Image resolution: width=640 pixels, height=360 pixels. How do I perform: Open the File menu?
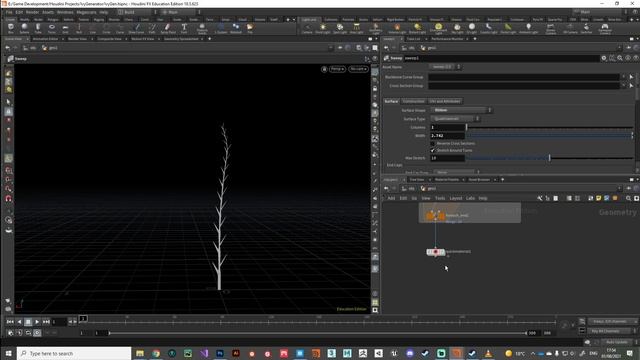9,12
